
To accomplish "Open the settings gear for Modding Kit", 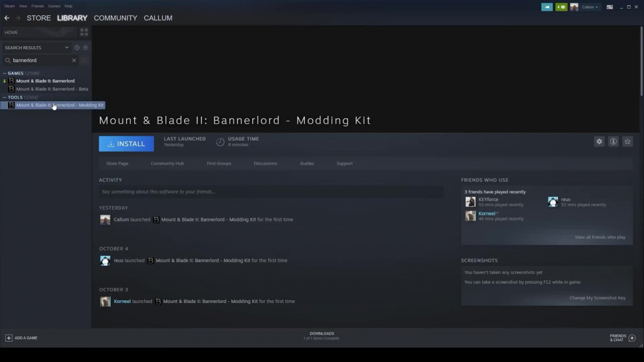I will tap(599, 142).
